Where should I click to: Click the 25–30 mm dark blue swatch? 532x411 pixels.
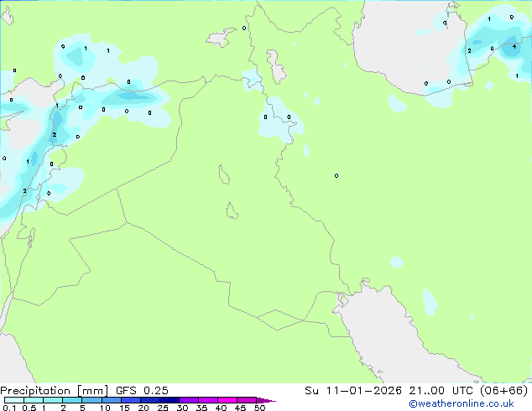170,400
